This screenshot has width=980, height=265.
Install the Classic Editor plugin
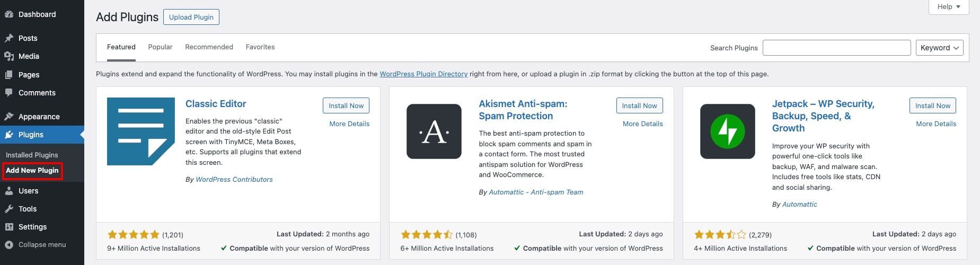pos(346,105)
